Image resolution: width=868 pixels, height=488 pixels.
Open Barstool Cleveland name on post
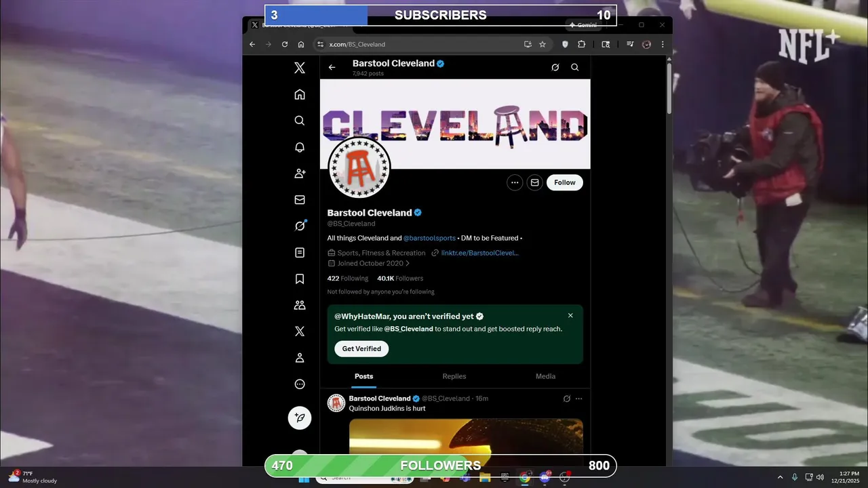[380, 399]
